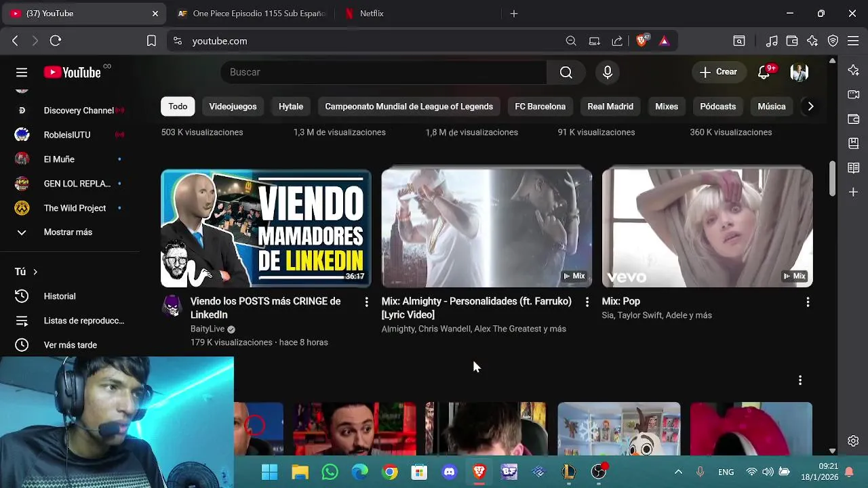Go back to the previous page
This screenshot has width=868, height=488.
[15, 41]
